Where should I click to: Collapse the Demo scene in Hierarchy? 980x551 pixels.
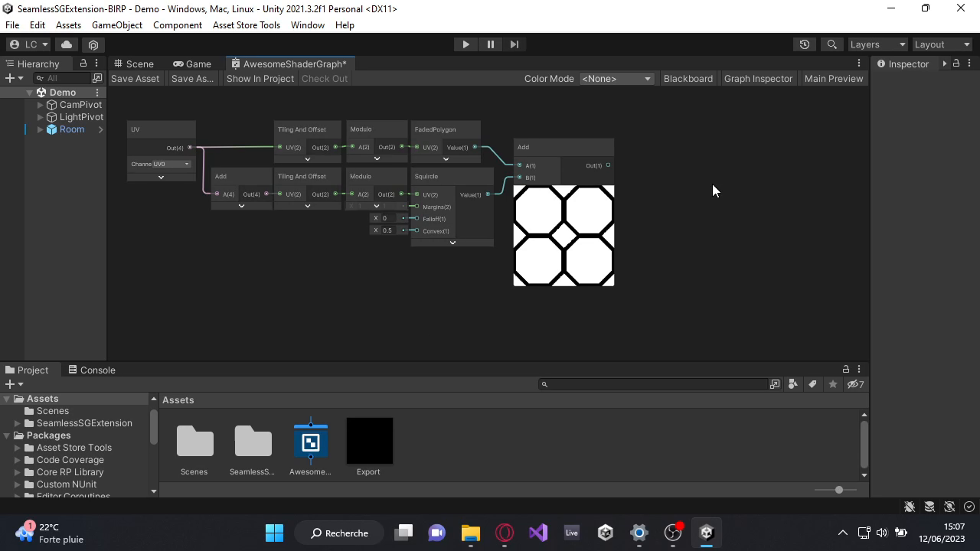29,93
